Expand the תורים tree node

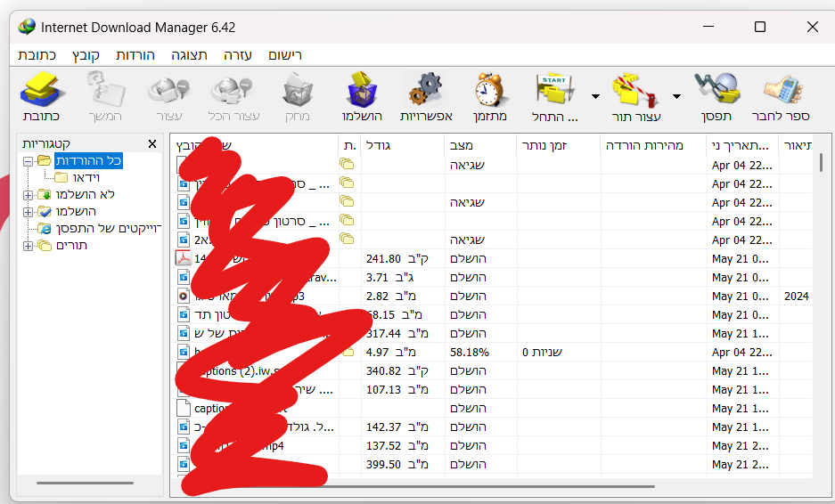click(29, 246)
